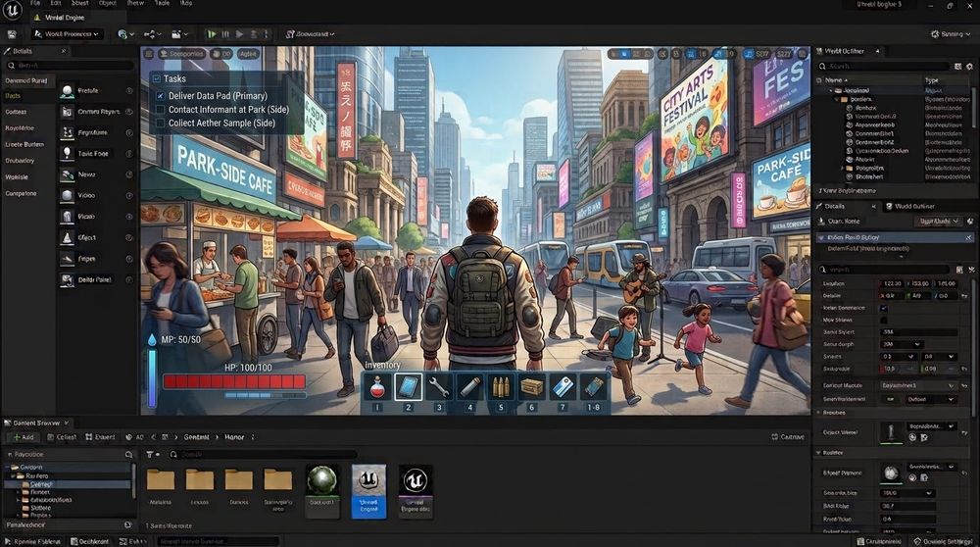Select the wrench inventory slot 3
Viewport: 980px width, 547px height.
[x=439, y=387]
